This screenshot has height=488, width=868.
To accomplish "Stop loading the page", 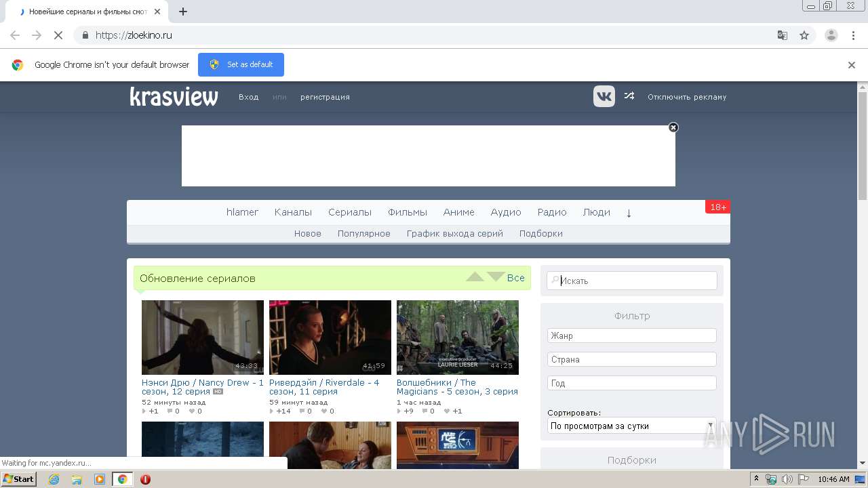I will click(x=58, y=35).
